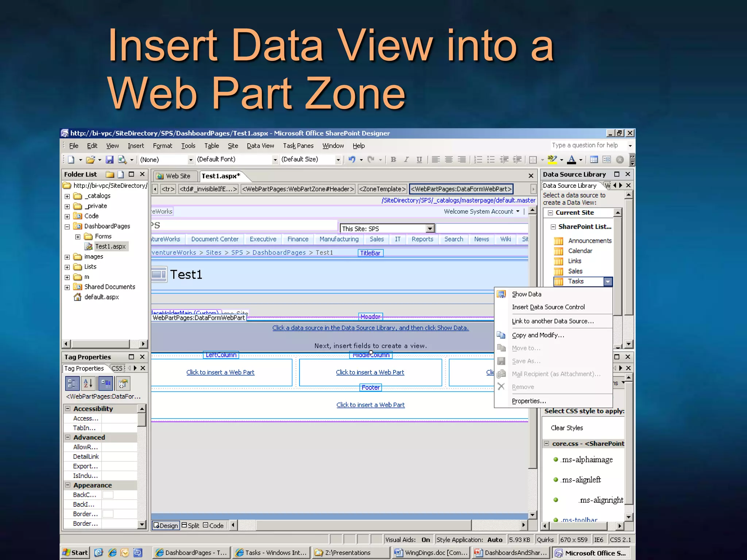Sort Tag Properties alphabetically

click(x=89, y=384)
